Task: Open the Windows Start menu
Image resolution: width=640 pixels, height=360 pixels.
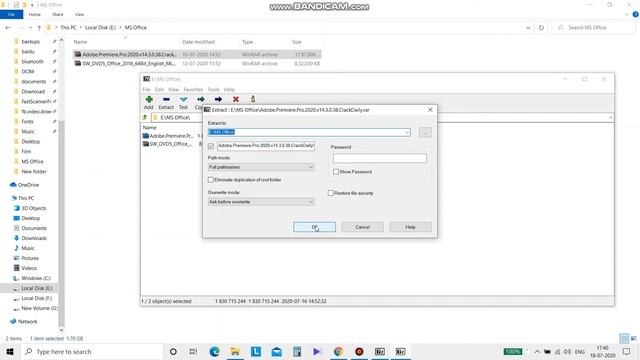Action: (x=10, y=351)
